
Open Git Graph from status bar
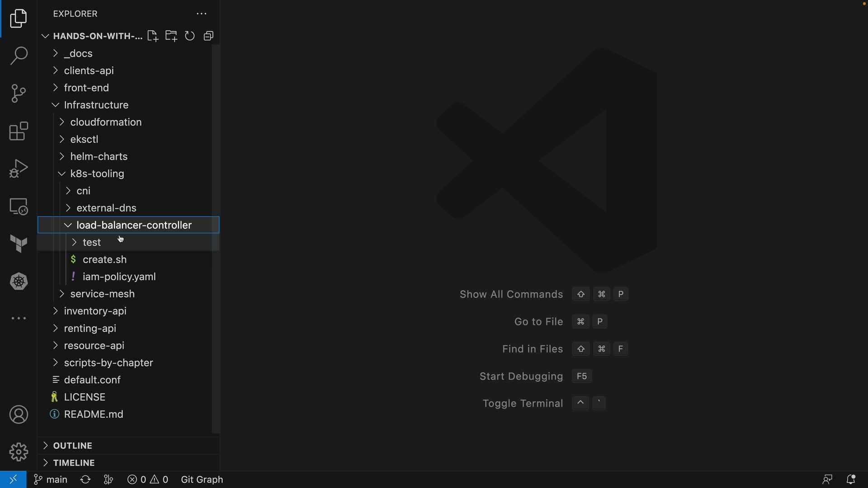(202, 479)
